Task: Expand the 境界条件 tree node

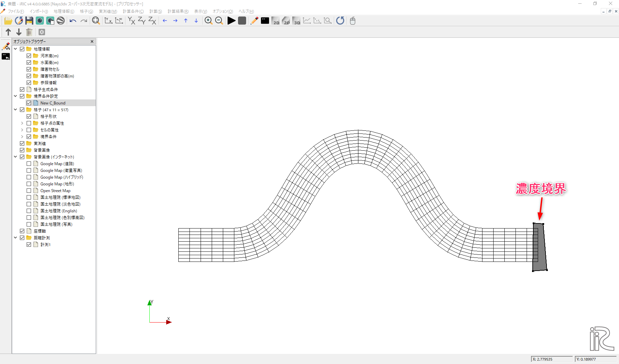Action: (22, 137)
